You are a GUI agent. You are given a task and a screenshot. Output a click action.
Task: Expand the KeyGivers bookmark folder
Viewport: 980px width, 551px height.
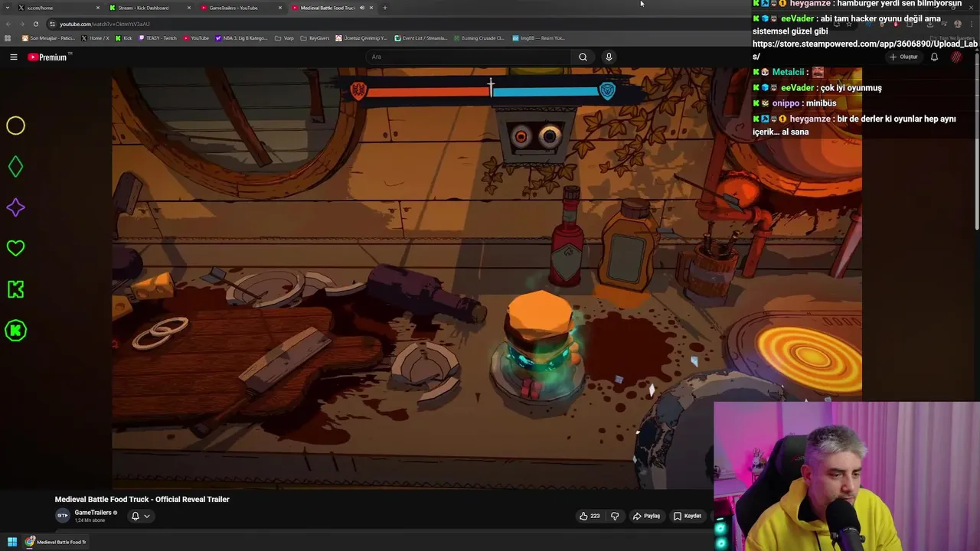tap(315, 37)
